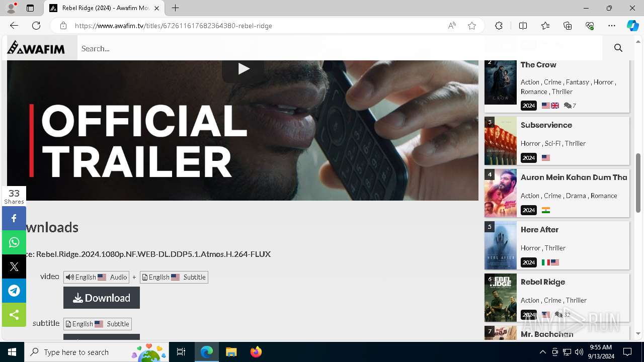Open Tab actions menu
The width and height of the screenshot is (644, 362).
point(30,8)
